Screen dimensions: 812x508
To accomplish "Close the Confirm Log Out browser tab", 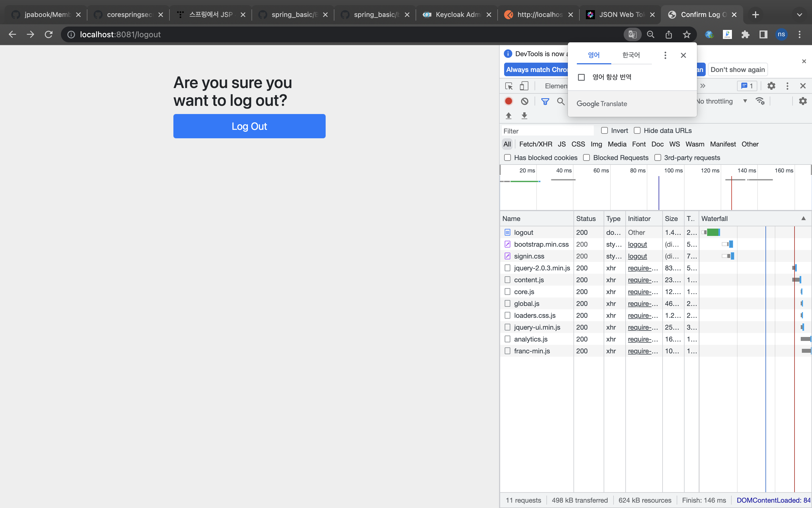I will click(734, 14).
